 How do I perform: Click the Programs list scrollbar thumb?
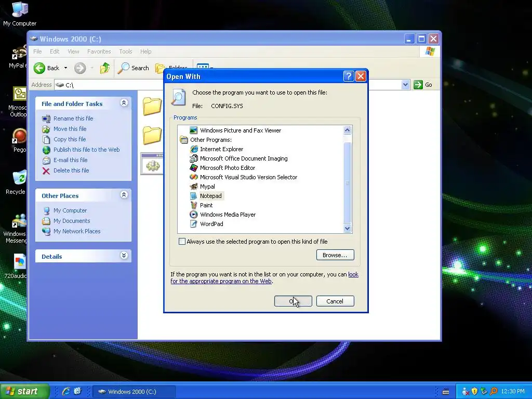click(347, 182)
